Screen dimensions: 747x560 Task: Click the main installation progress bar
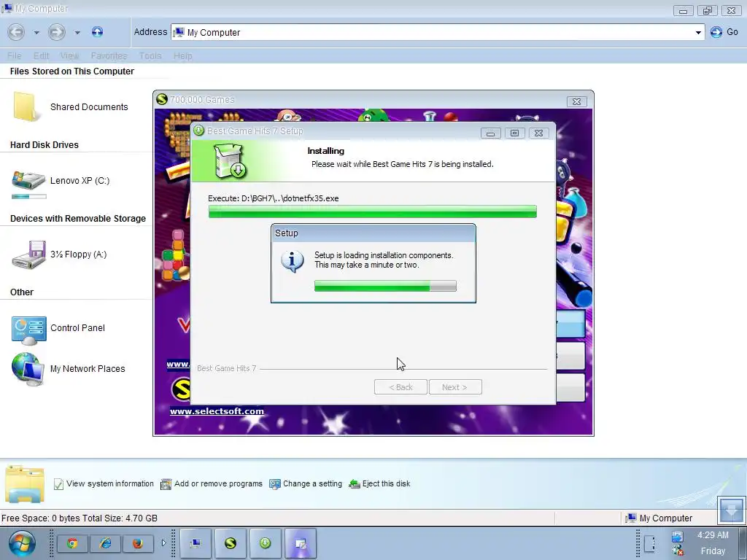click(373, 211)
